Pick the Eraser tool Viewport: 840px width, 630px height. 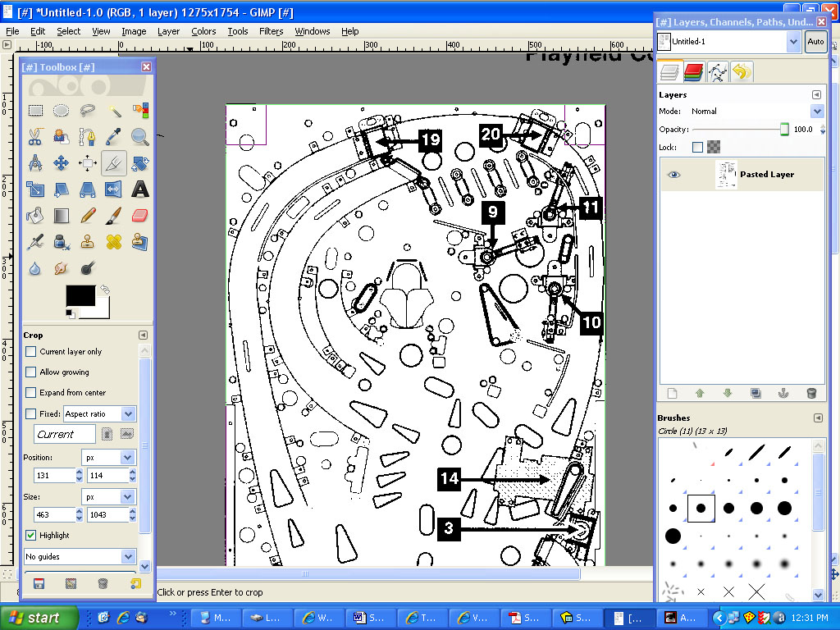coord(140,216)
